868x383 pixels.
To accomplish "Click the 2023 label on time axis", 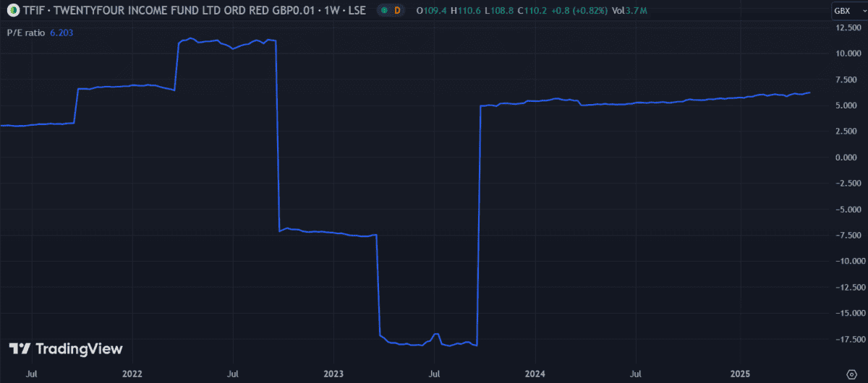I will pyautogui.click(x=333, y=374).
